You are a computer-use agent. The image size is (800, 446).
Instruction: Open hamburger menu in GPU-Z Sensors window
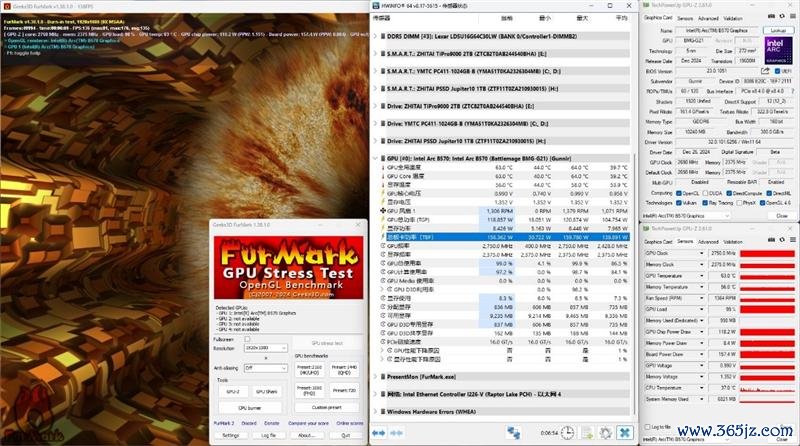point(792,240)
